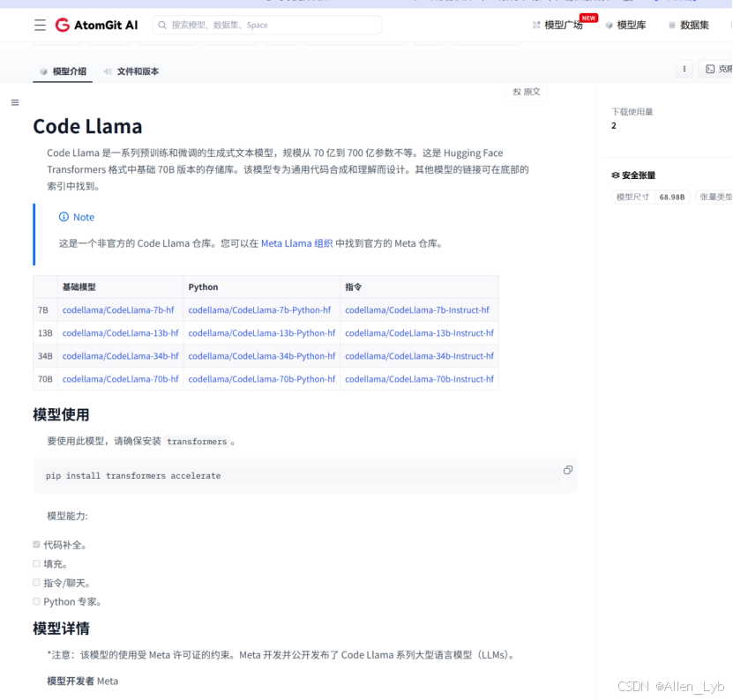733x700 pixels.
Task: Open codellama/CodeLlama-7b-Instruct-hf link
Action: (x=417, y=309)
